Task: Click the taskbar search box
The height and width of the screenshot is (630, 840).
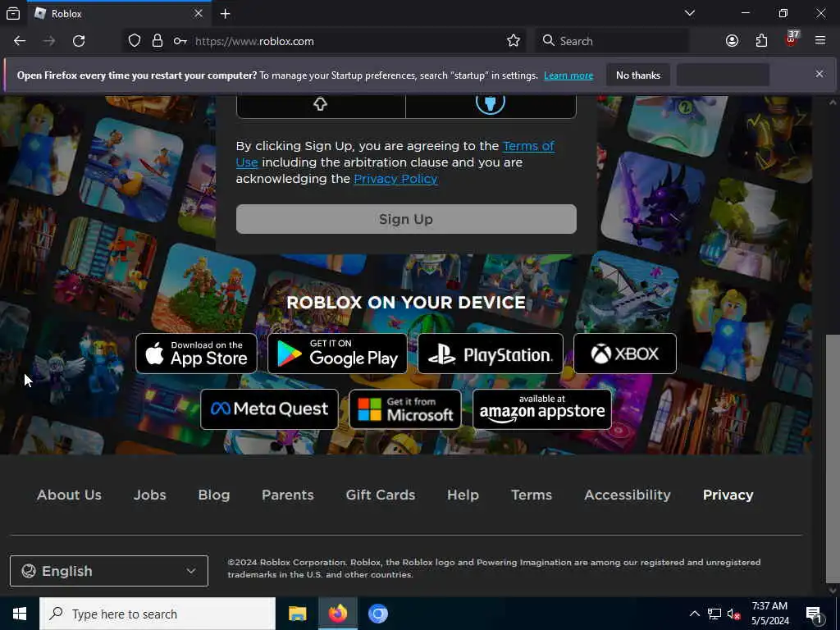Action: pos(157,614)
